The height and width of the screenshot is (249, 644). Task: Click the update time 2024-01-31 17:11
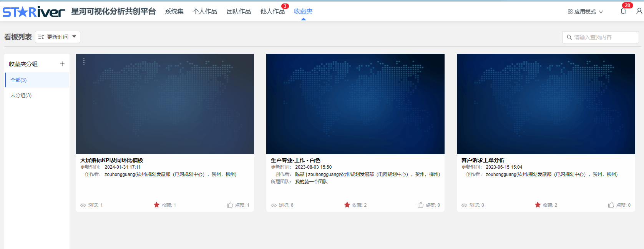point(123,167)
